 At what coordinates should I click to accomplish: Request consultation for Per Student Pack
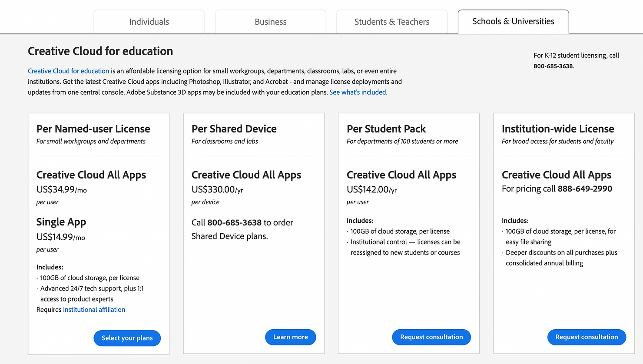(x=431, y=337)
